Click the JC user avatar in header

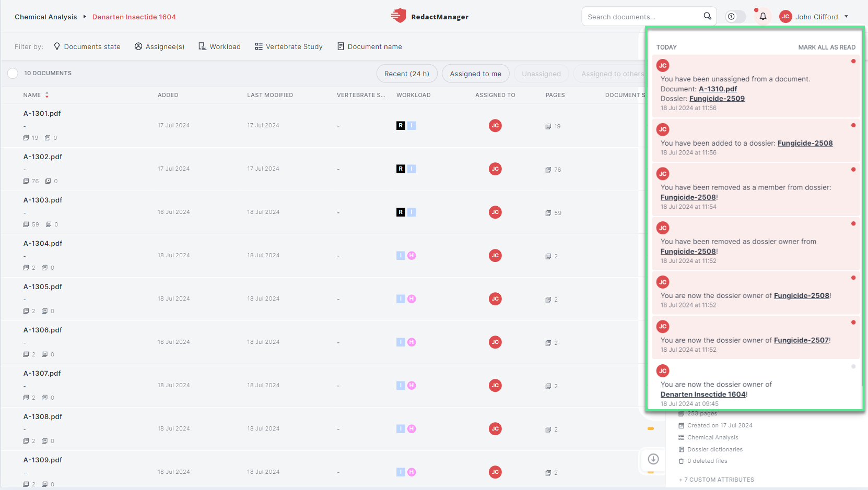tap(785, 17)
